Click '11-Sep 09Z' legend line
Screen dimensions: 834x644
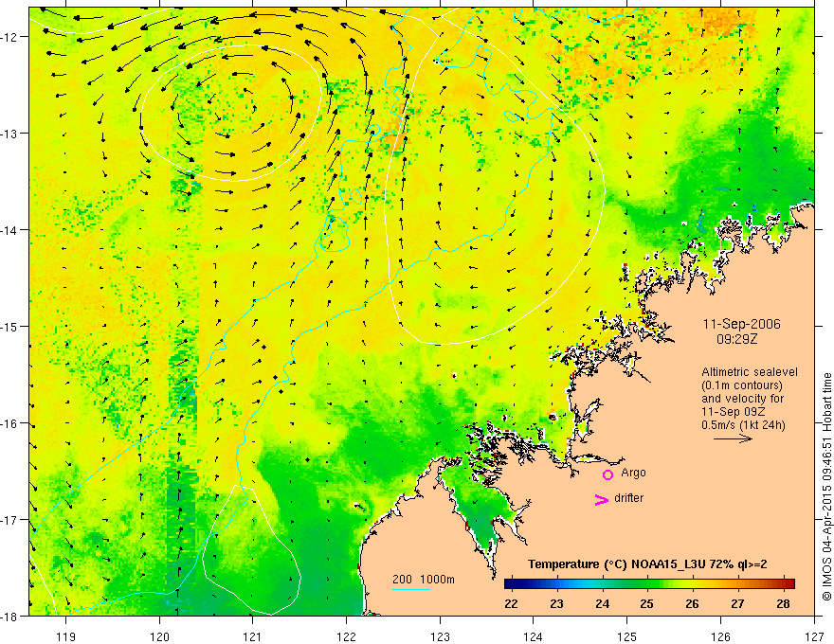(732, 412)
